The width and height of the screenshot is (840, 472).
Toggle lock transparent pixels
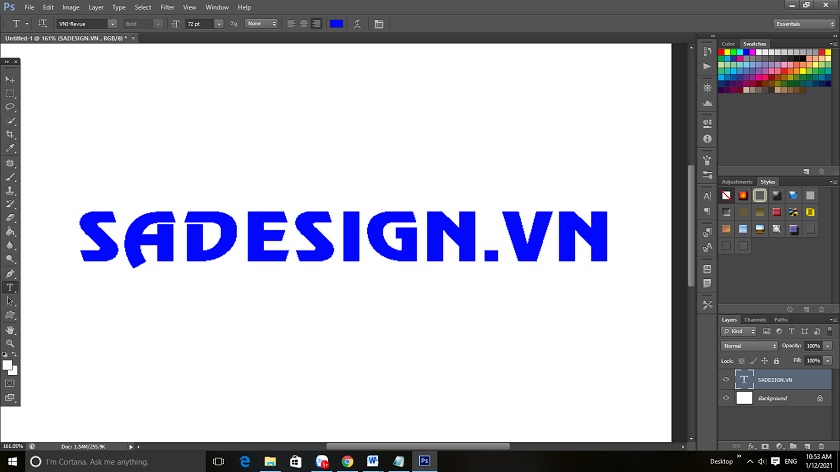[741, 361]
